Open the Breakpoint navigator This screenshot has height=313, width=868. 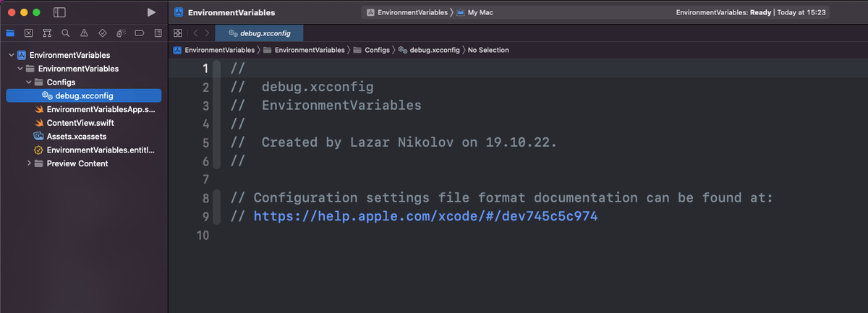tap(139, 33)
